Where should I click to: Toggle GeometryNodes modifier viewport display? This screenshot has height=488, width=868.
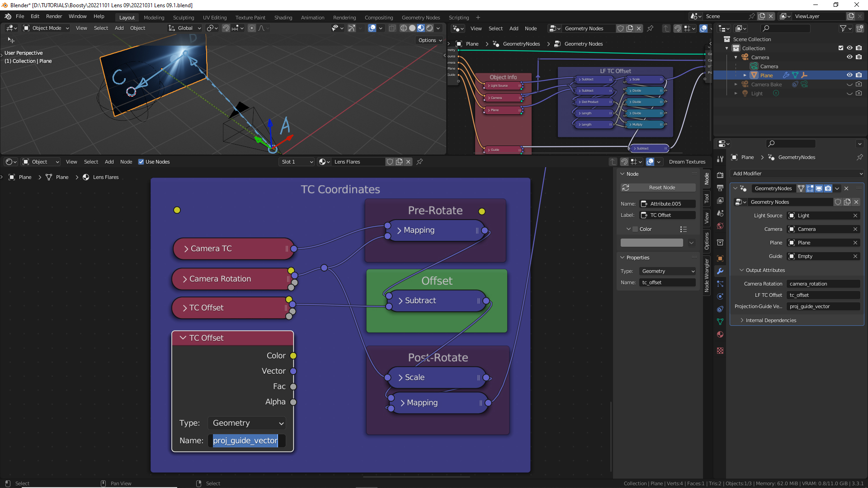[819, 188]
